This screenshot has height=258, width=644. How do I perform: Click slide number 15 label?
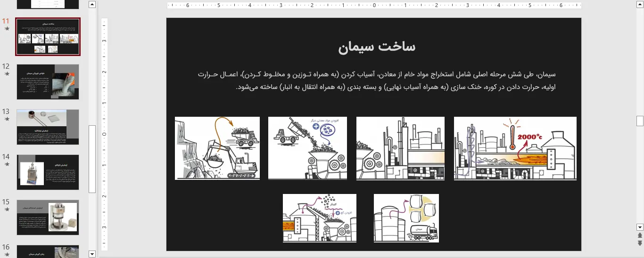(x=6, y=202)
